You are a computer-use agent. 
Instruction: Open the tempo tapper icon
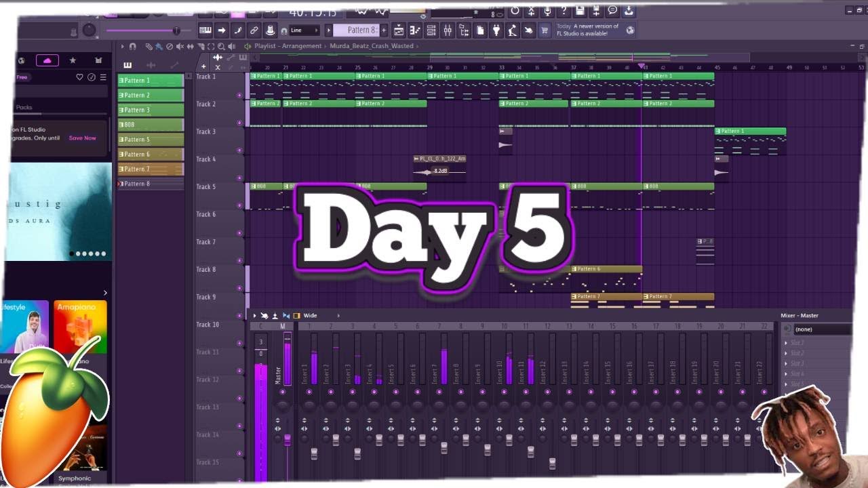pyautogui.click(x=513, y=30)
